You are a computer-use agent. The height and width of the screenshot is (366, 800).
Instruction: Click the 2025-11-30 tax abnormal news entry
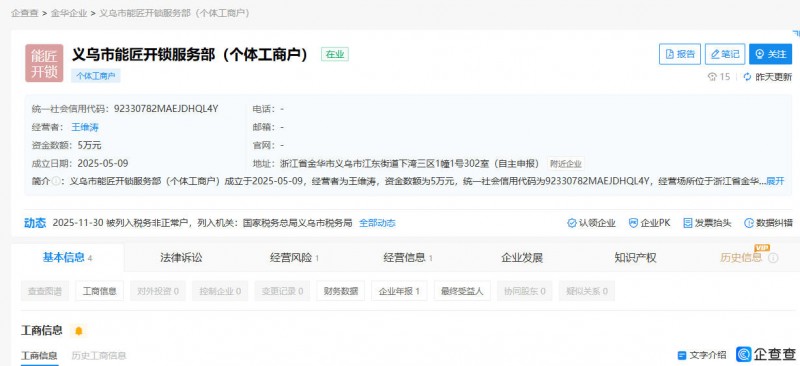pos(202,223)
